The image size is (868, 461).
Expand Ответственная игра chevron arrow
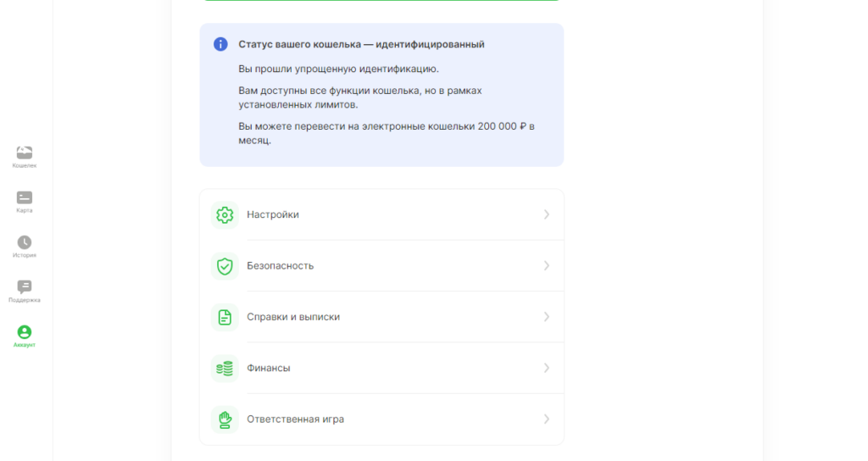[547, 419]
